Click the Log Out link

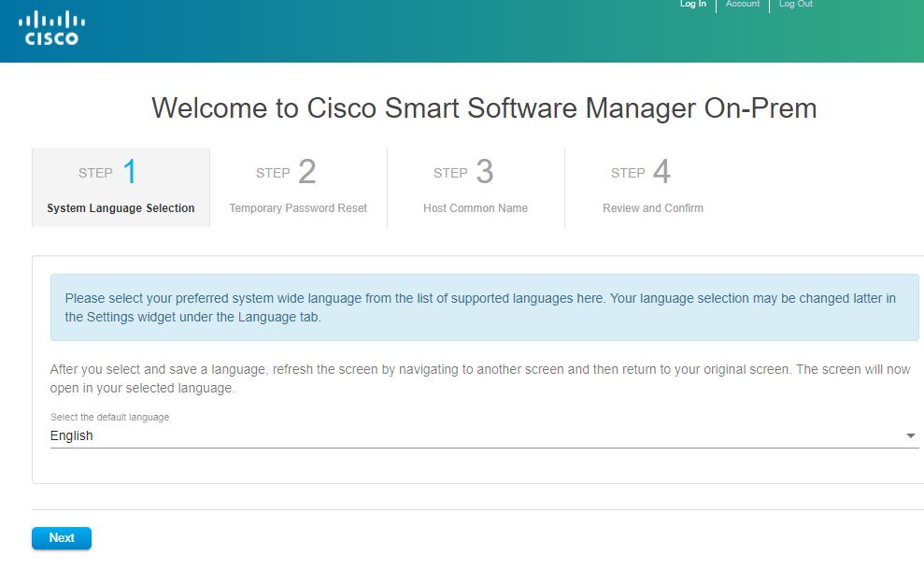click(x=795, y=4)
